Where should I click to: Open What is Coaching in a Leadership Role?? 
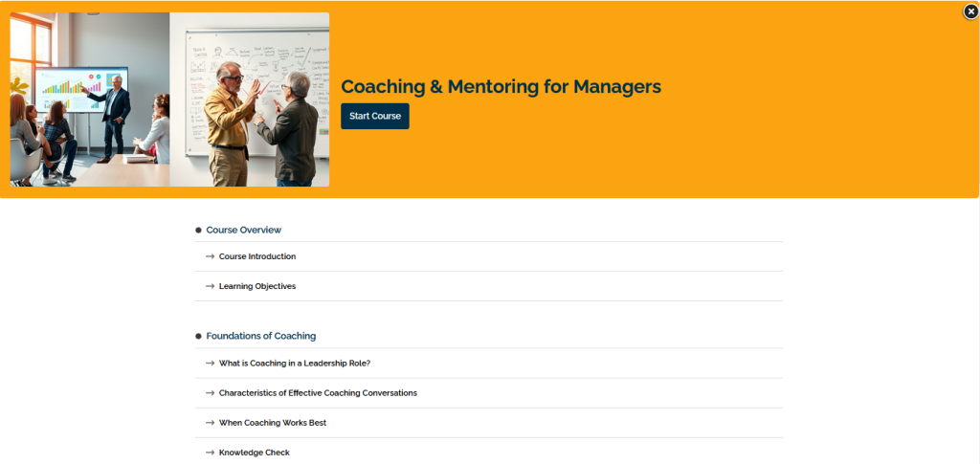point(294,364)
